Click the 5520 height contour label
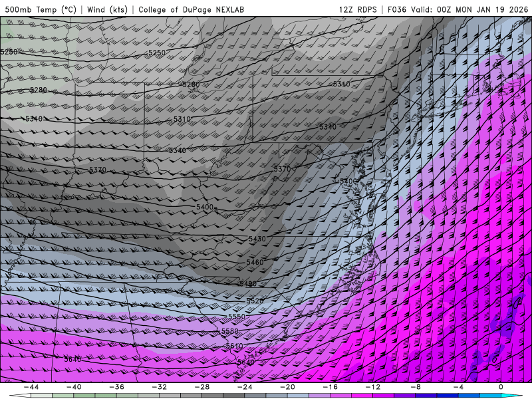 255,301
